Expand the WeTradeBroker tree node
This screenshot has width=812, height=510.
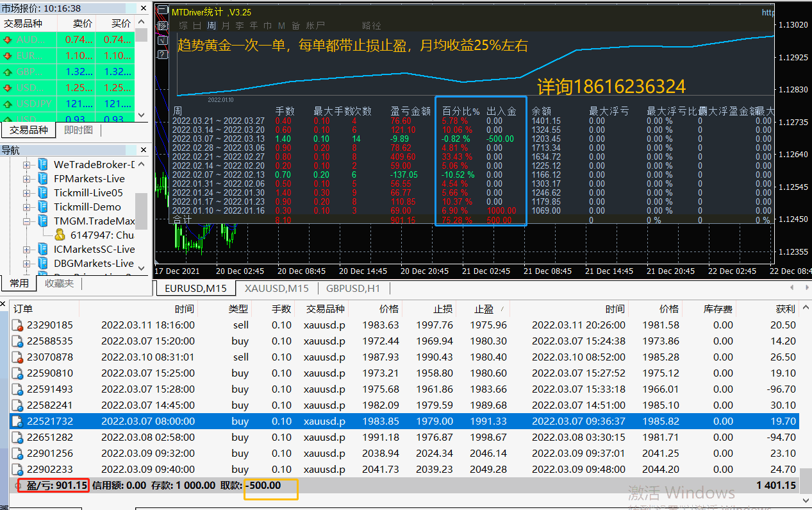coord(27,164)
